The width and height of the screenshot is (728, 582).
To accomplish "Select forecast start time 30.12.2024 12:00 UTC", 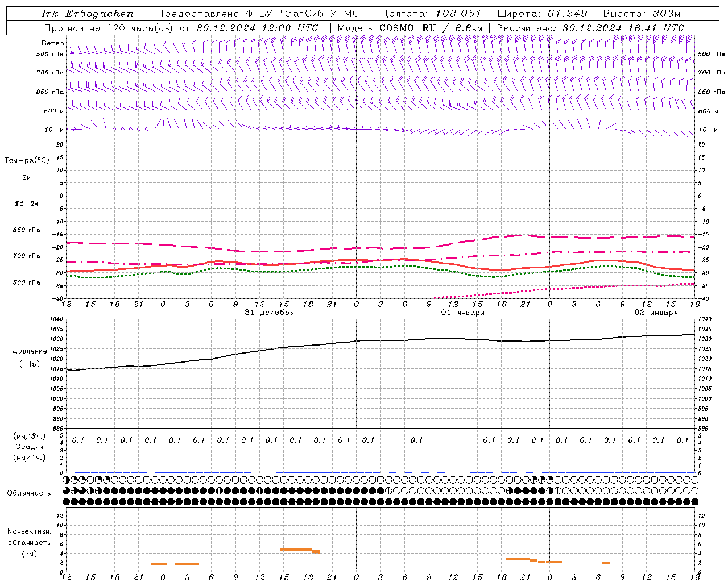I will tap(257, 28).
